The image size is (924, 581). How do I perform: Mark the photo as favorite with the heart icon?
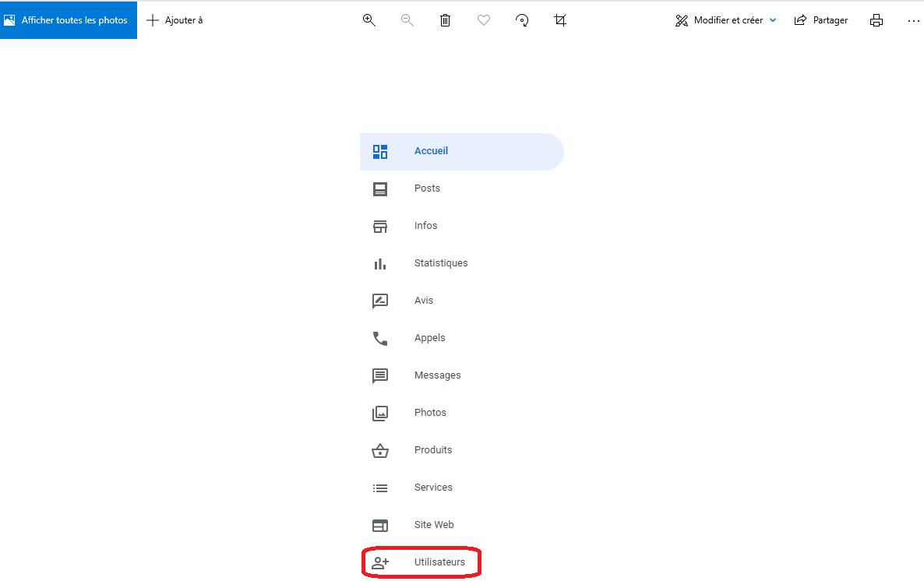[484, 20]
